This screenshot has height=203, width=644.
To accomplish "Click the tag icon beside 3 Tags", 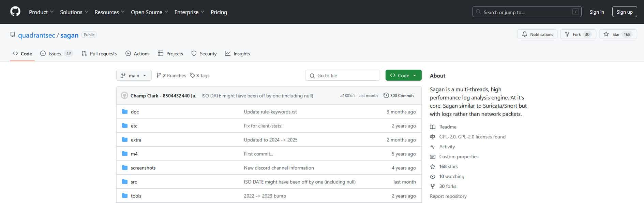I will 192,76.
